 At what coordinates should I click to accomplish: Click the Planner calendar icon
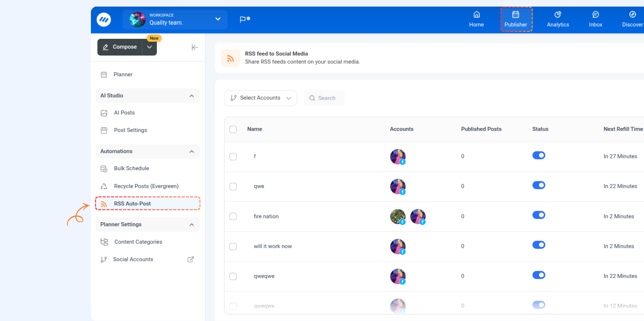coord(104,75)
